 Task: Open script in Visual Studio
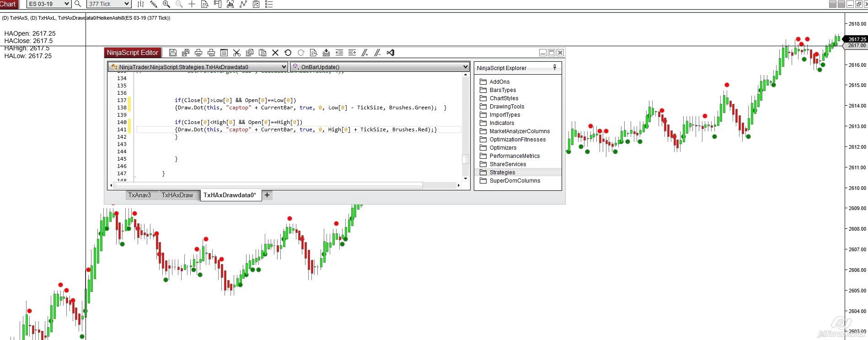click(x=391, y=53)
